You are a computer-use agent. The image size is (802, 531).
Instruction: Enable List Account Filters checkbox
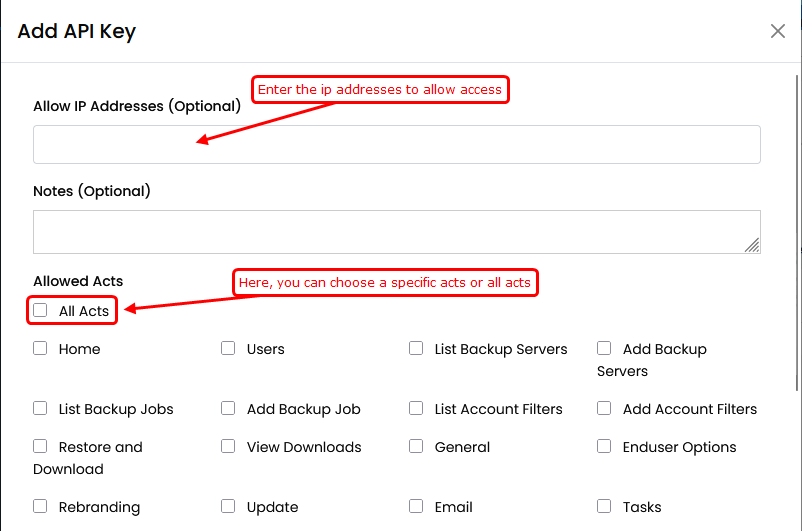click(416, 408)
